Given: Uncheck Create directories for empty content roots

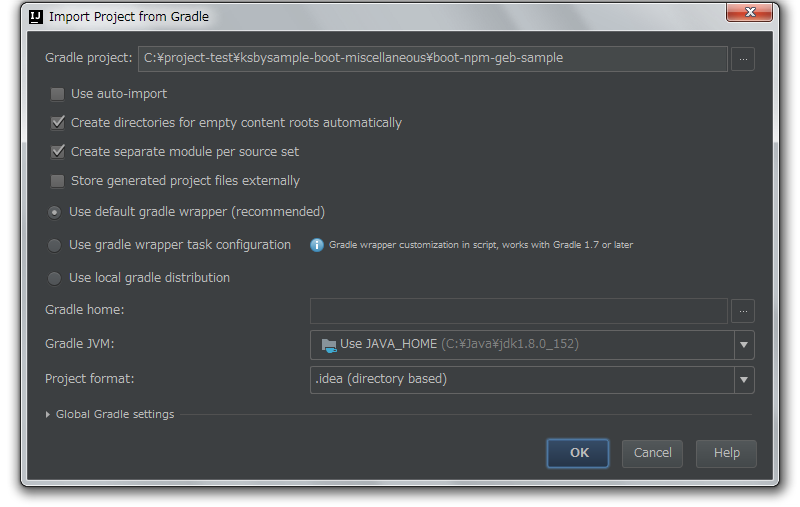Looking at the screenshot, I should (x=58, y=123).
